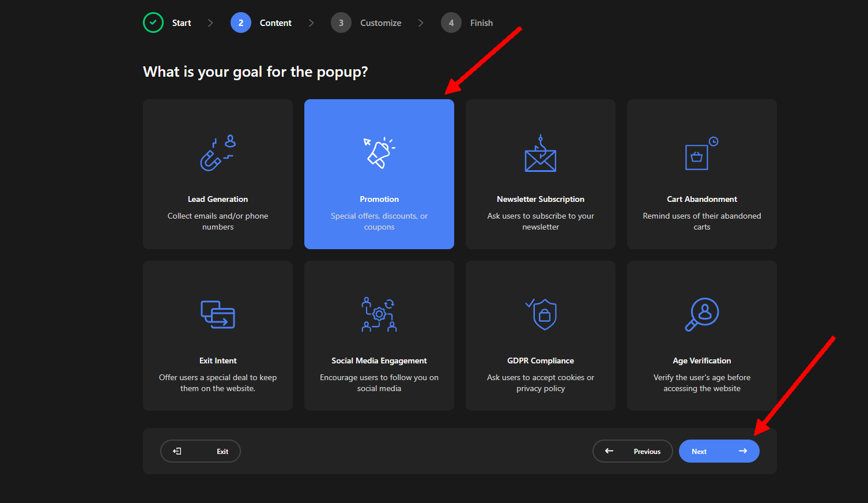Click 'Ask users to accept cookies' description
The image size is (868, 503).
[541, 383]
